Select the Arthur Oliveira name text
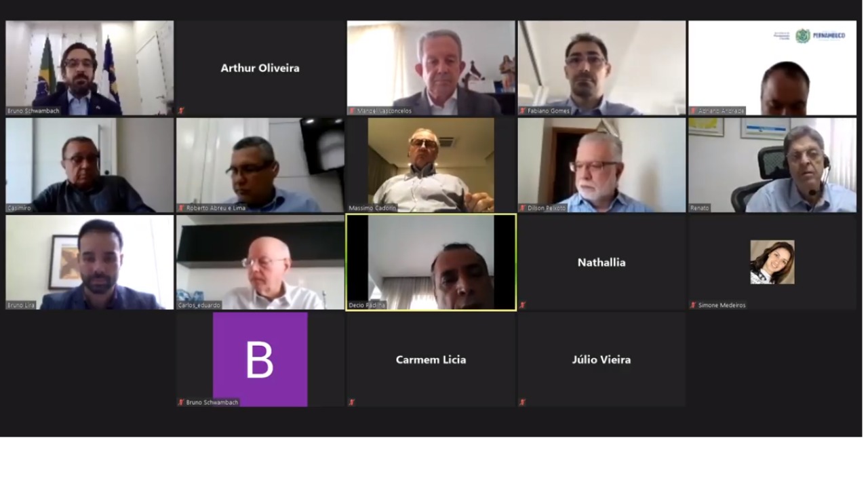 [x=260, y=68]
